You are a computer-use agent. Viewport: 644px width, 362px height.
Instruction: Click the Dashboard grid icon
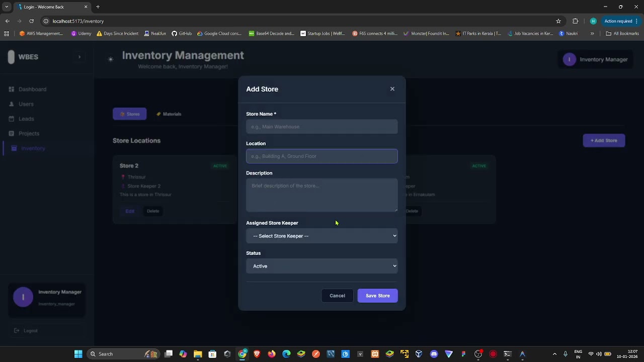(12, 89)
